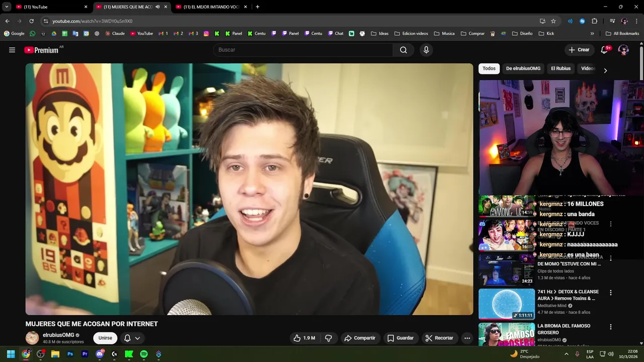Click the Guardar button
The width and height of the screenshot is (644, 362).
(x=400, y=338)
